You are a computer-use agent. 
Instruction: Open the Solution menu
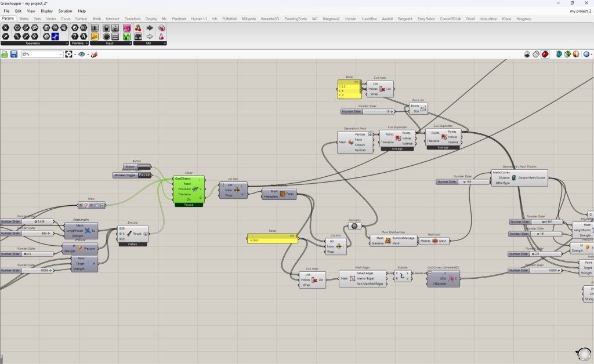click(65, 11)
